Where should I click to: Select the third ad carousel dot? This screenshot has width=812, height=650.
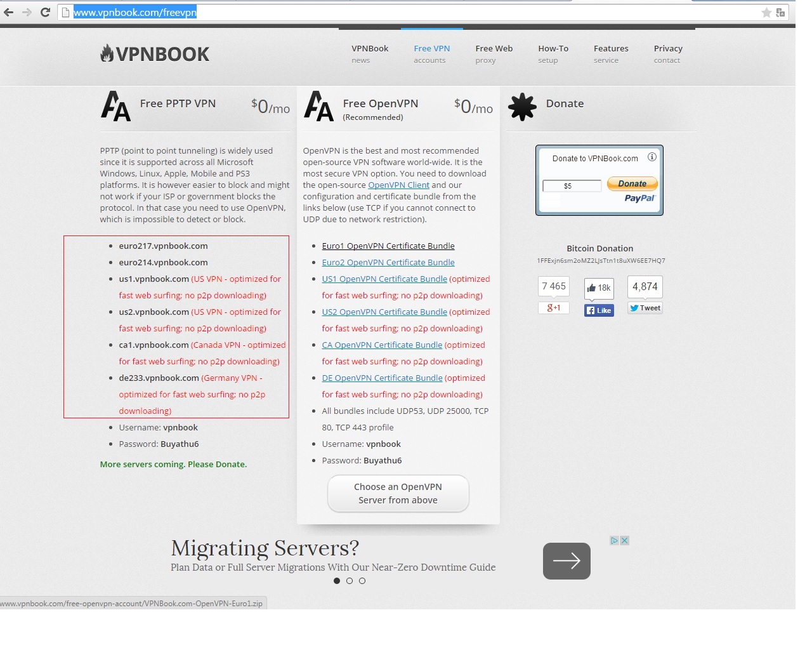tap(362, 581)
